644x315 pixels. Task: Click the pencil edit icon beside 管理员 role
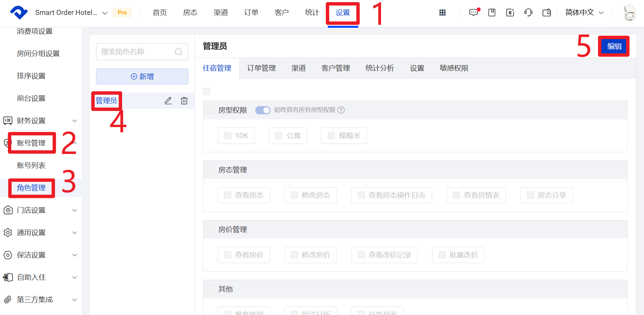pyautogui.click(x=168, y=101)
